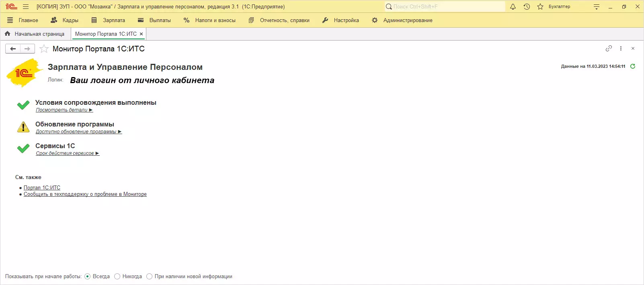Switch to Начальная страница tab

point(35,34)
